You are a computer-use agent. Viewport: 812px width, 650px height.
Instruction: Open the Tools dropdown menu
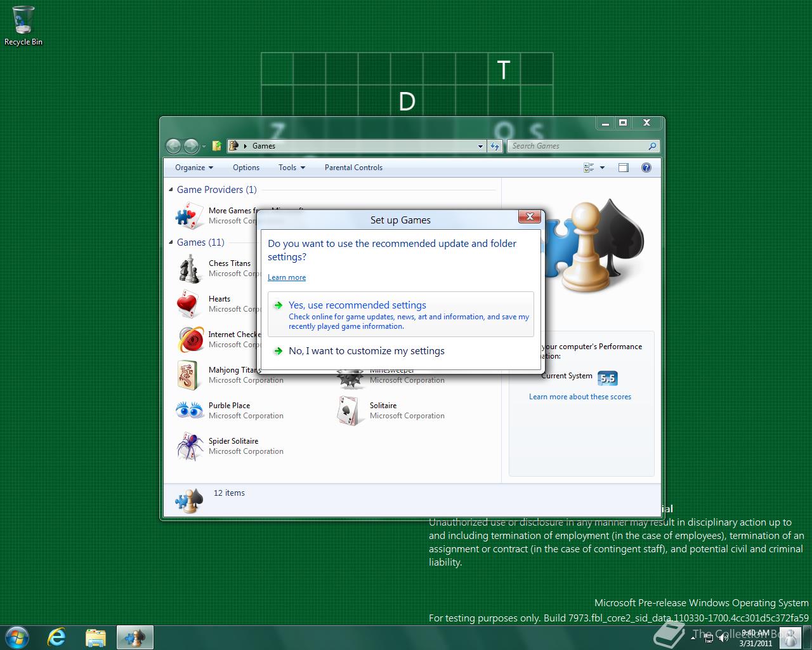pos(292,168)
